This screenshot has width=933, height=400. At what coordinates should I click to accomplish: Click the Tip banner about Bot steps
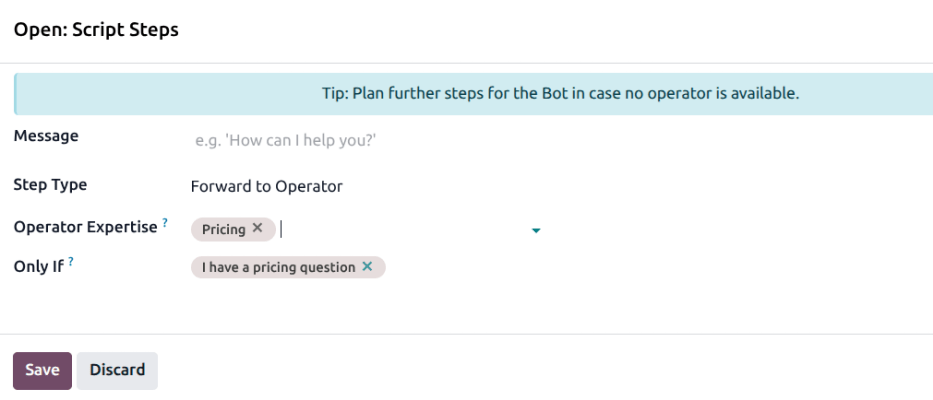point(560,94)
